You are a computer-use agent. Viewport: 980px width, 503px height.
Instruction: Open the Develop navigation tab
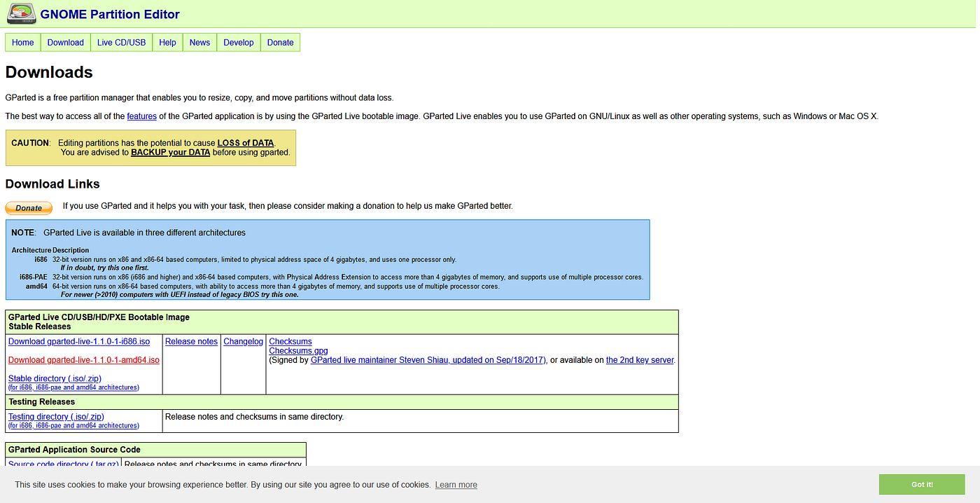click(239, 43)
